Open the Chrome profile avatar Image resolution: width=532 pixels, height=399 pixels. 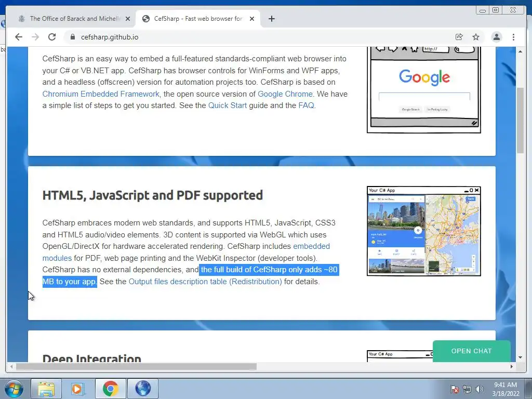point(497,37)
